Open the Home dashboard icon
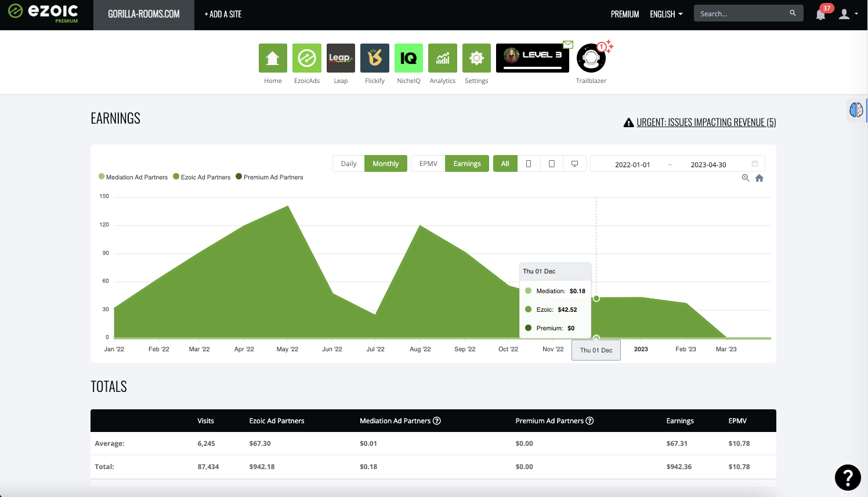Viewport: 868px width, 497px height. point(273,58)
